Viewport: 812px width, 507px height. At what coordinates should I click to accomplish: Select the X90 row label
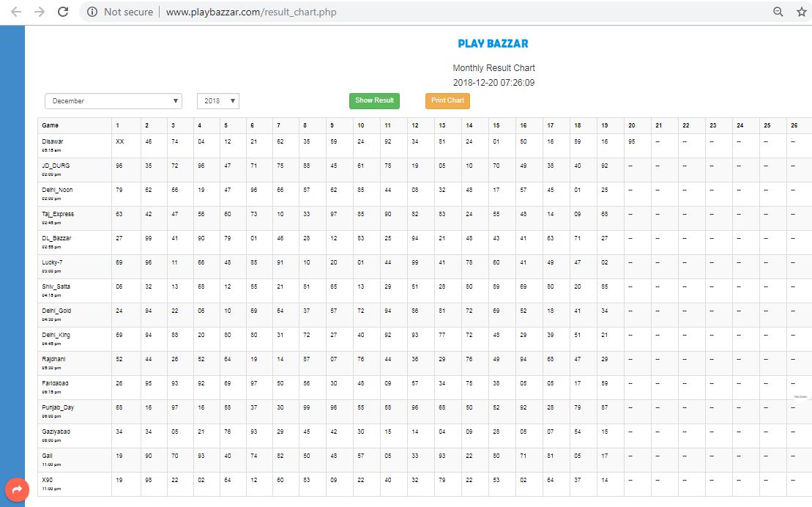pyautogui.click(x=47, y=480)
